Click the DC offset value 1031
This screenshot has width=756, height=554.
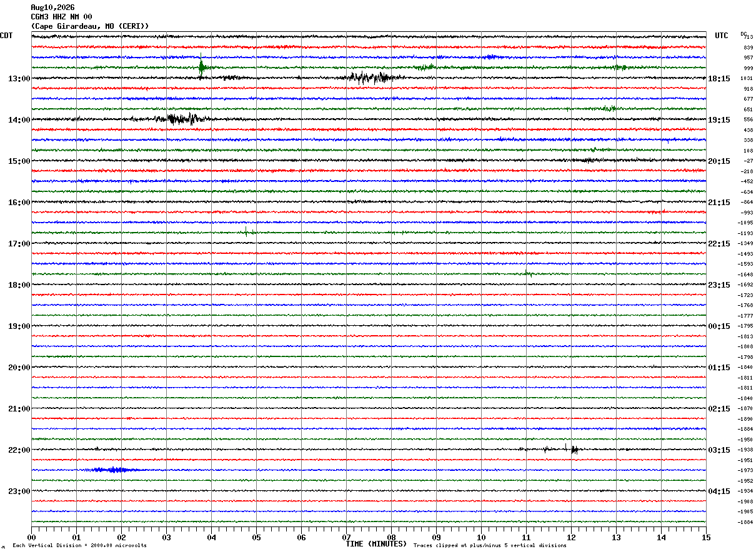coord(747,79)
